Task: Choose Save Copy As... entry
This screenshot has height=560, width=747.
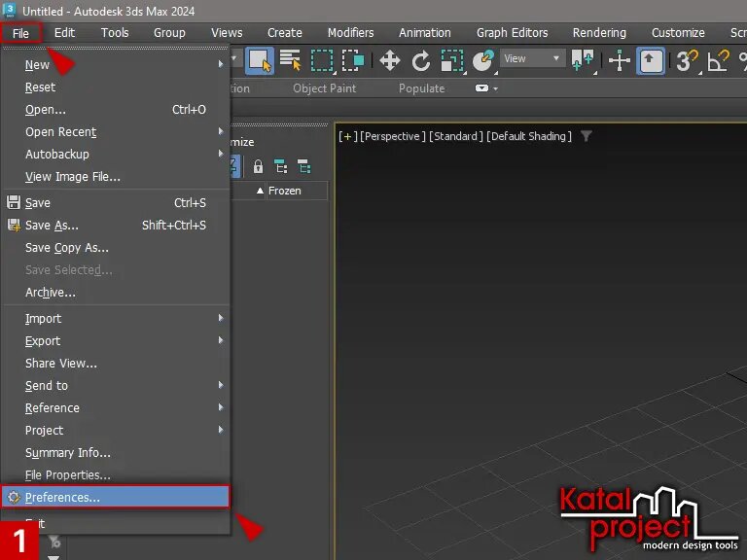Action: [x=116, y=248]
